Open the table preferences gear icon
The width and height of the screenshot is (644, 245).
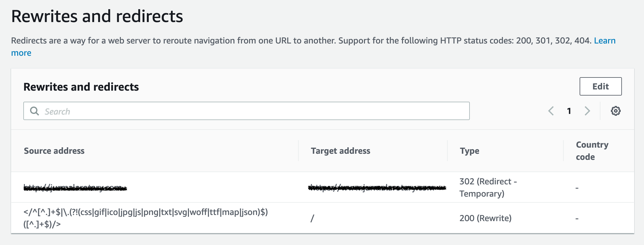click(615, 111)
